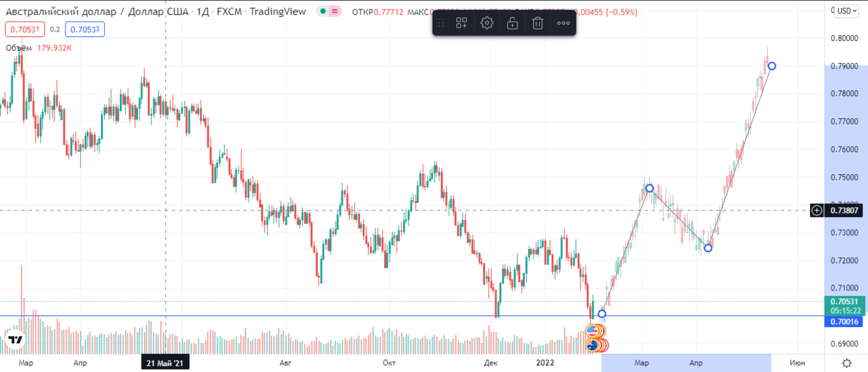Click the US flag economic event icon
The image size is (868, 372).
click(593, 331)
